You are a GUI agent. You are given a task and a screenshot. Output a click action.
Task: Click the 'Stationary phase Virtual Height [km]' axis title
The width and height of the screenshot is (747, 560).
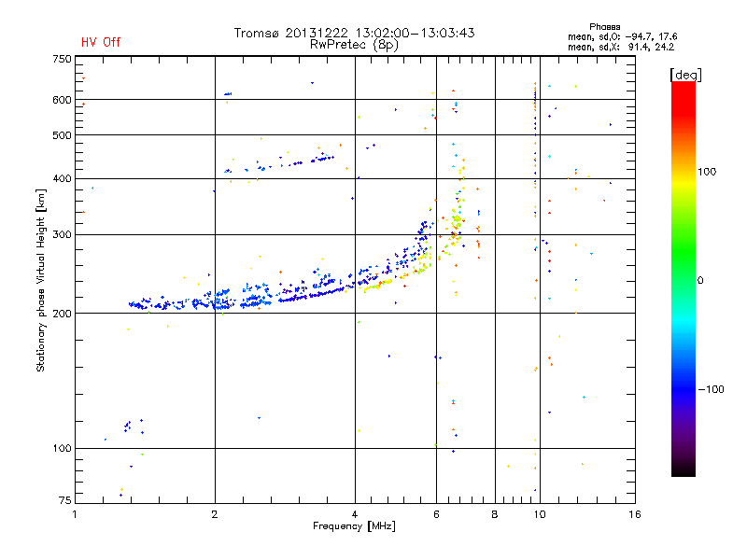point(41,280)
